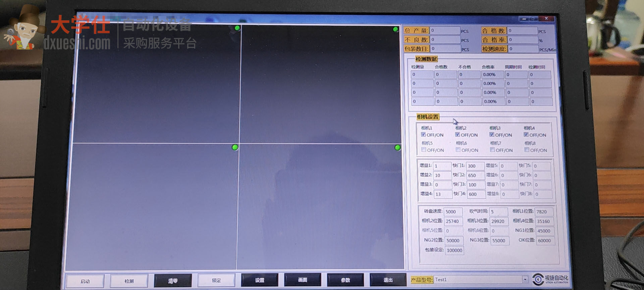This screenshot has width=644, height=290.
Task: Click into the 增益3 gain field
Action: point(442,185)
